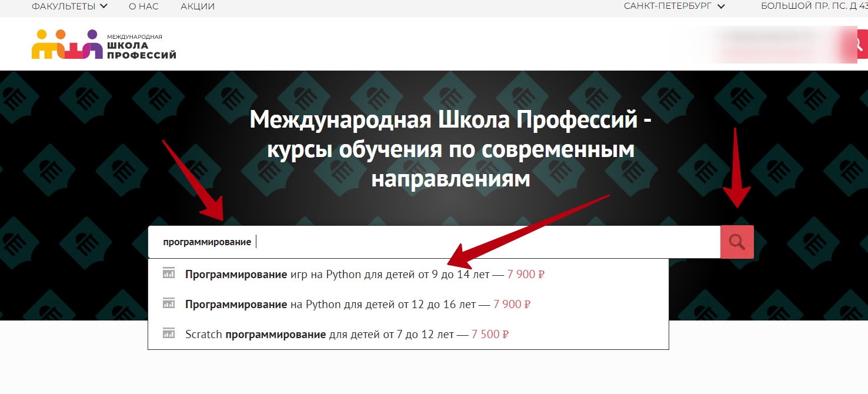The image size is (868, 394).
Task: Click icon beside Программирование игр на Python suggestion
Action: pos(169,273)
